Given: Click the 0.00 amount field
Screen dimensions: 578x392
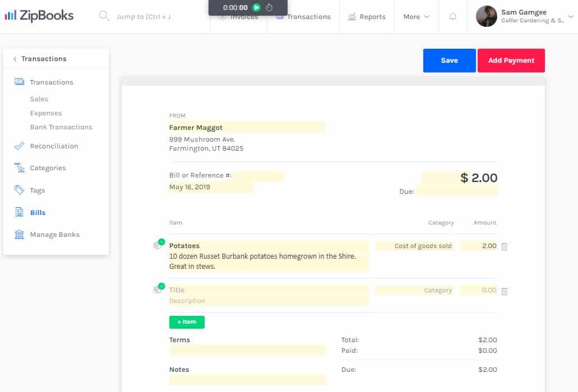Looking at the screenshot, I should tap(479, 290).
